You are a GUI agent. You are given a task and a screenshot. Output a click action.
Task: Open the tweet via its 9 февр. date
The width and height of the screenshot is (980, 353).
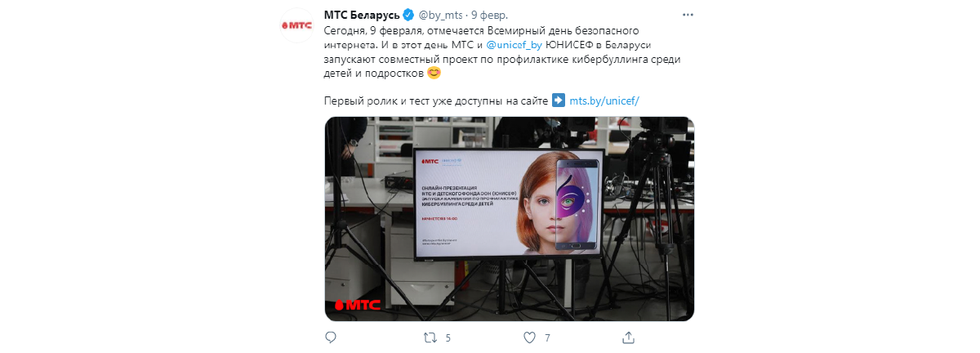coord(489,16)
